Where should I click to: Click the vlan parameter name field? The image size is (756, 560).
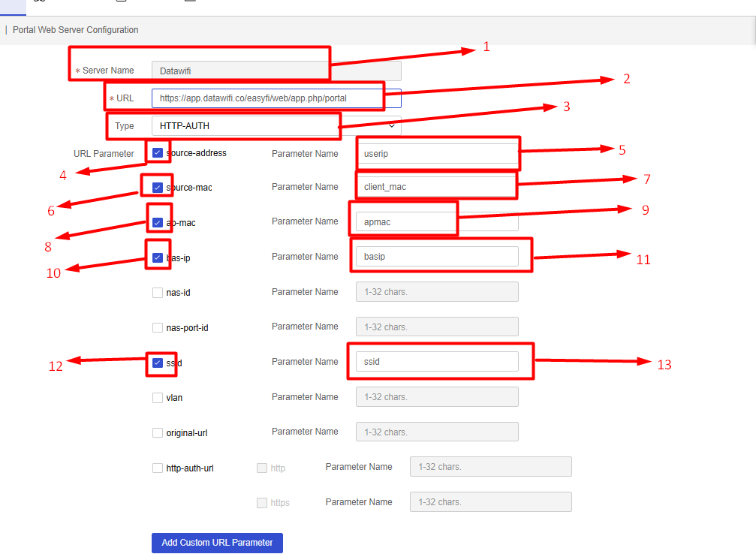click(x=437, y=396)
